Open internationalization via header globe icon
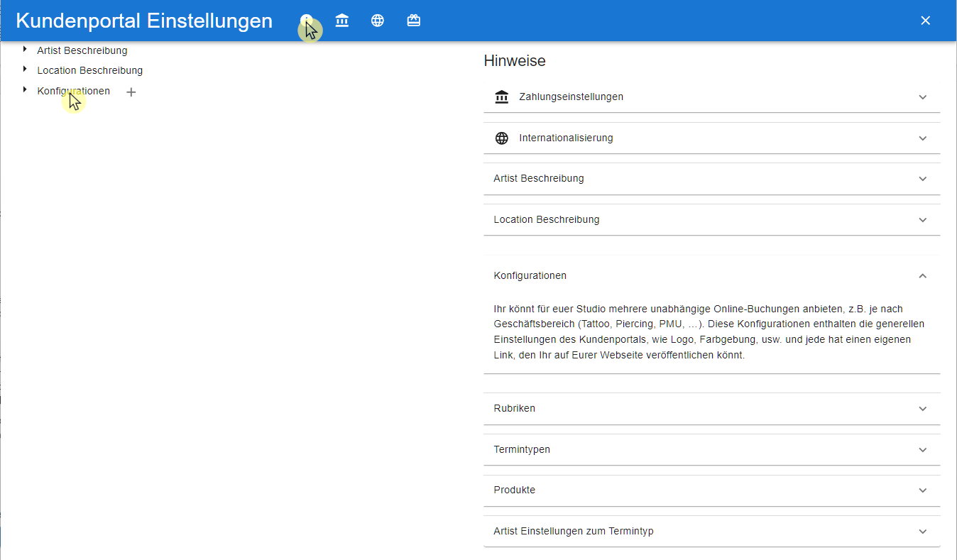The image size is (957, 560). (378, 21)
